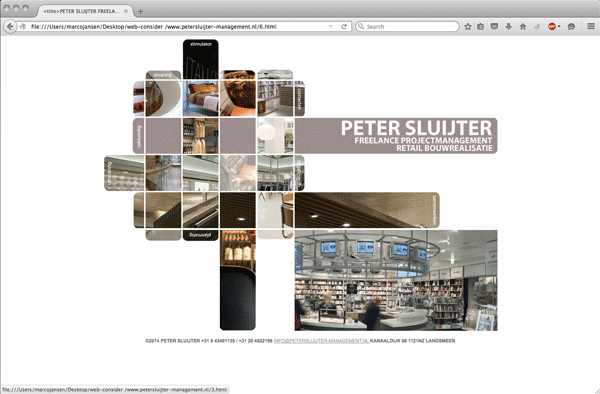The height and width of the screenshot is (394, 600).
Task: Bookmark this page with the star icon
Action: [468, 26]
